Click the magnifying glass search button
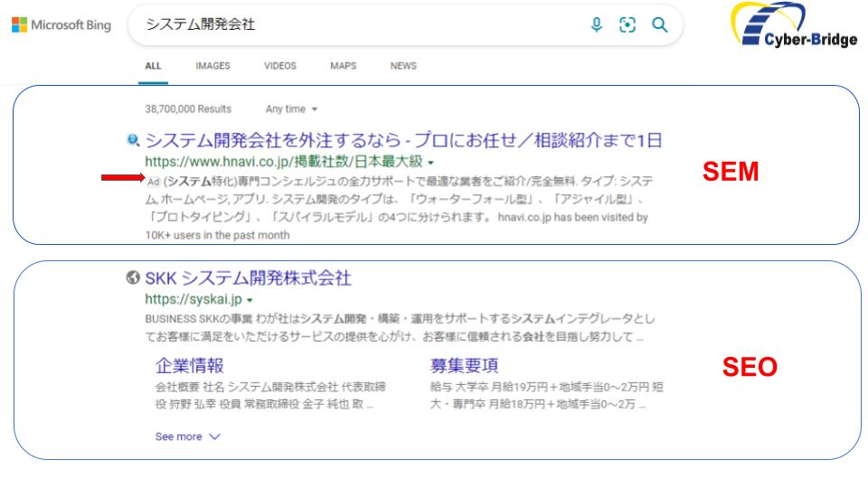This screenshot has height=488, width=868. [659, 25]
